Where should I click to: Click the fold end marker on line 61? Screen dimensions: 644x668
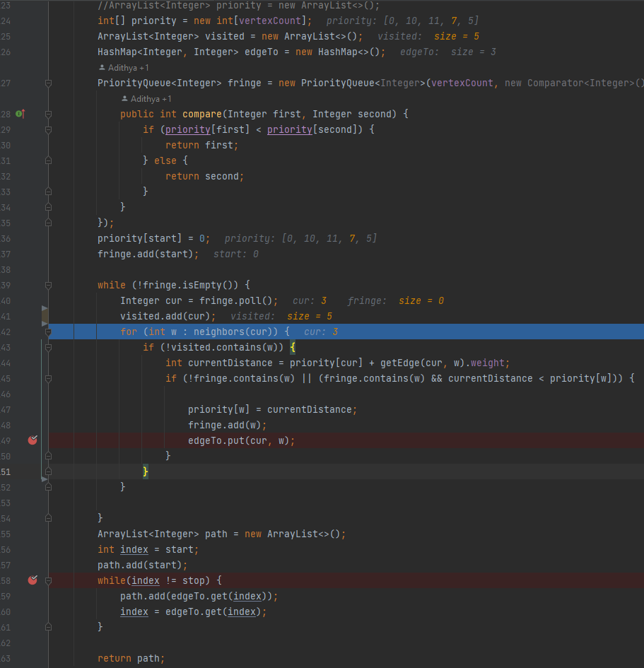point(48,627)
